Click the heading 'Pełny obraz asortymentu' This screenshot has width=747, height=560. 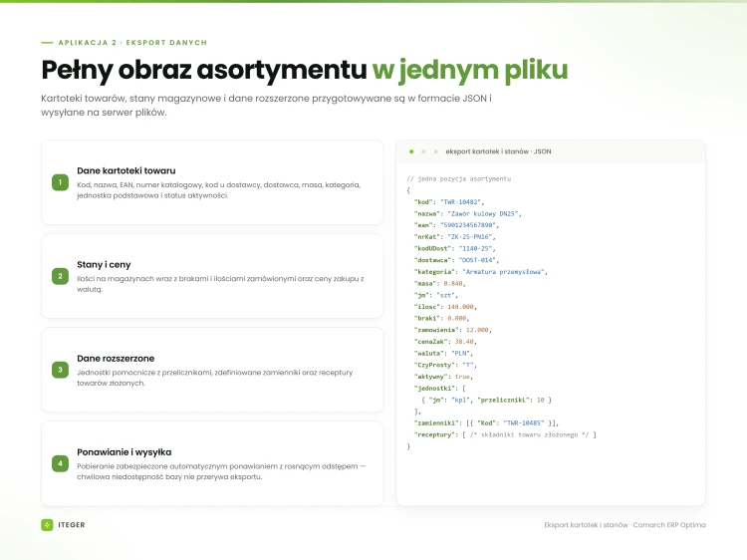click(x=204, y=70)
